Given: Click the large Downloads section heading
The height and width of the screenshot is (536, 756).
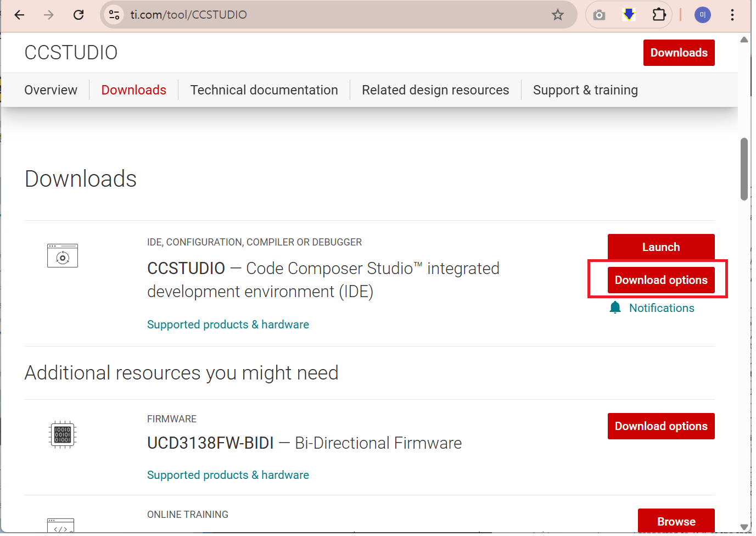Looking at the screenshot, I should coord(81,179).
